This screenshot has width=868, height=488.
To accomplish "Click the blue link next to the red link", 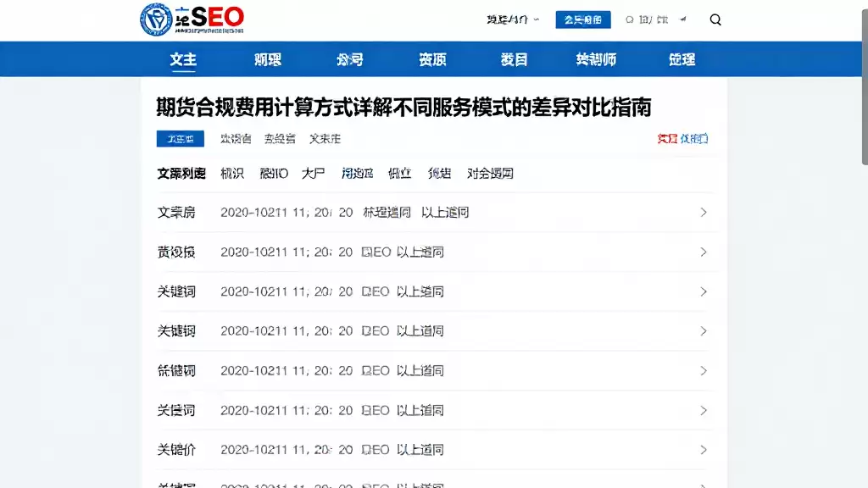I will 694,139.
